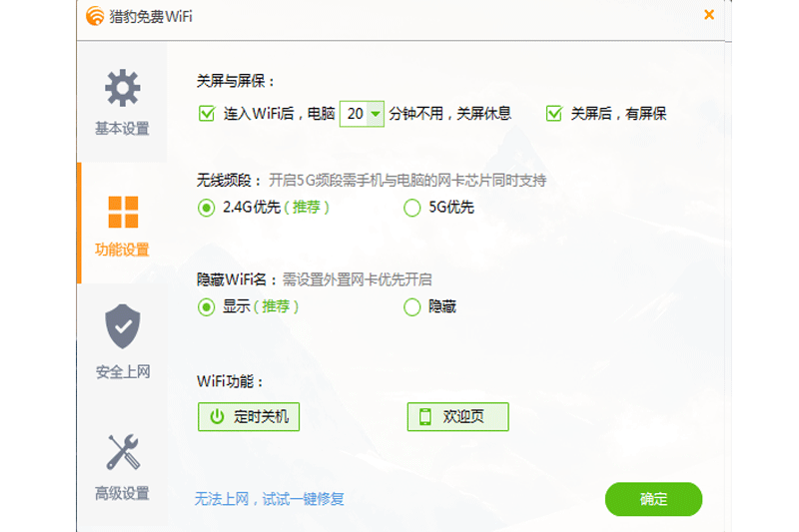Expand the minutes dropdown arrow
This screenshot has width=799, height=532.
376,114
